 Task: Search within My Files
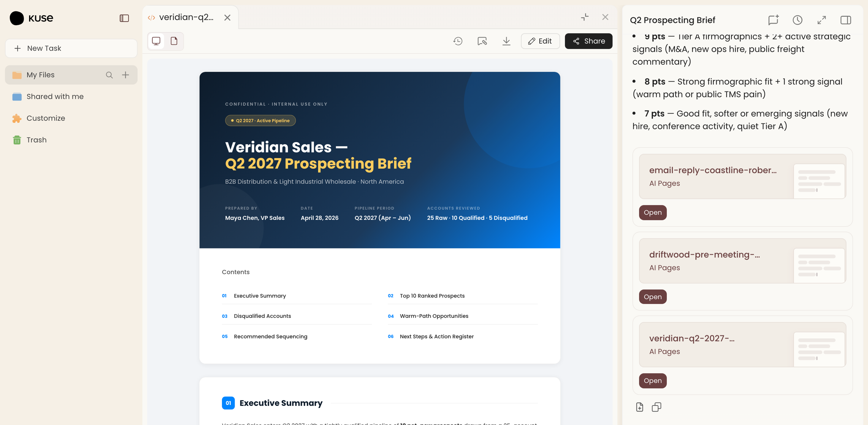pyautogui.click(x=109, y=75)
